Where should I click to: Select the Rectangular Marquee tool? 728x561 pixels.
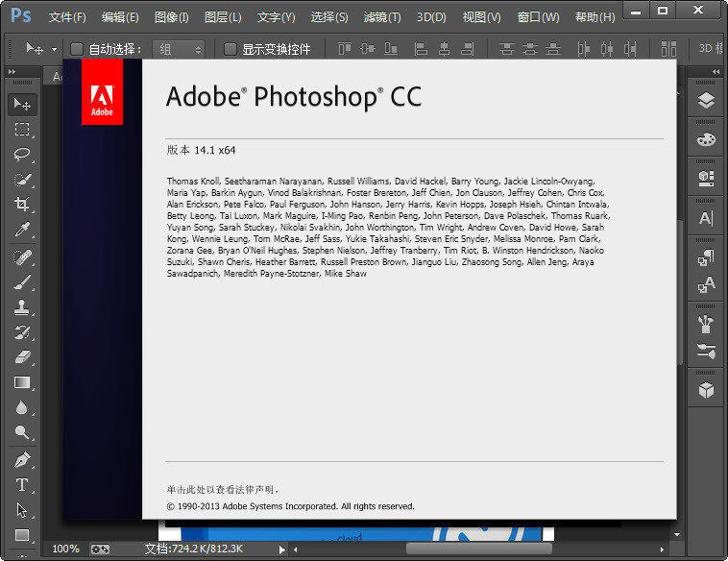pos(22,129)
